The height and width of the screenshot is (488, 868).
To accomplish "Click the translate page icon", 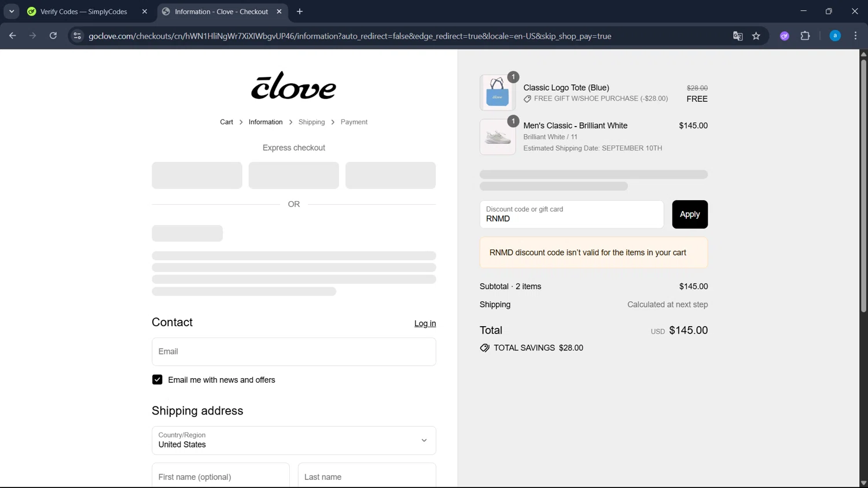I will (x=738, y=36).
